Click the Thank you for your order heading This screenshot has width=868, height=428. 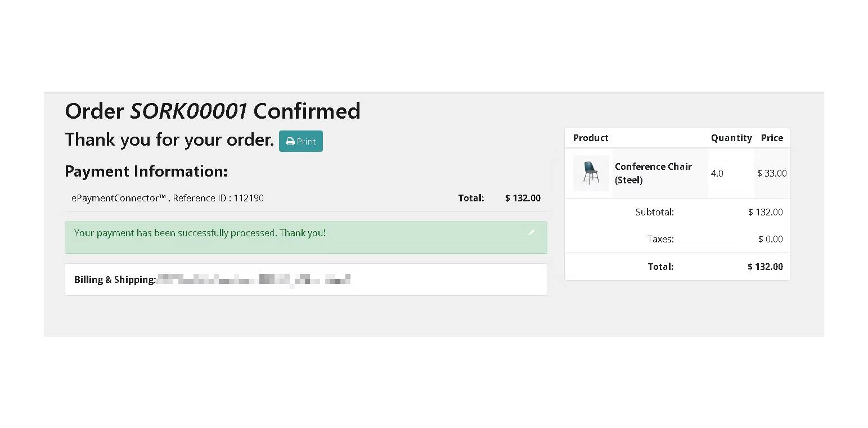(x=169, y=139)
